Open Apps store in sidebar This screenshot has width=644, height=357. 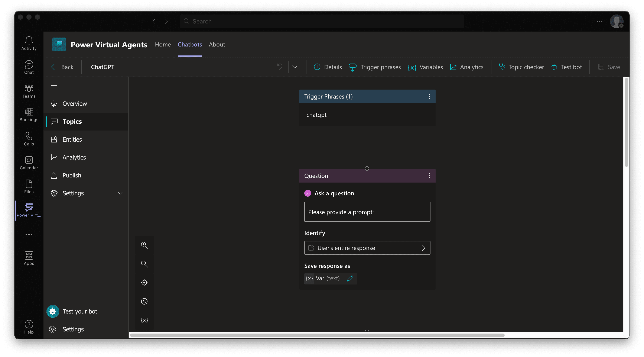tap(29, 258)
